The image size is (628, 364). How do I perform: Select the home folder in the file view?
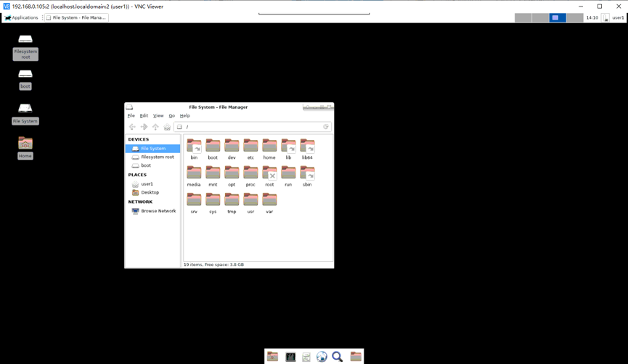[x=269, y=146]
